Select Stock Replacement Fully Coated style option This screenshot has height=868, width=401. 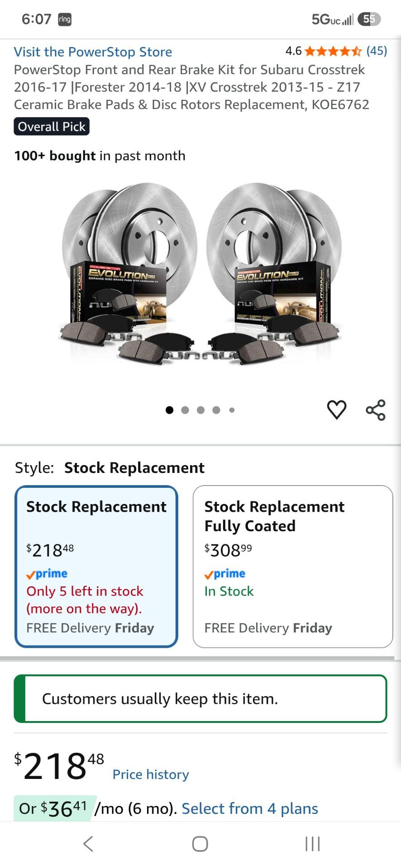293,566
